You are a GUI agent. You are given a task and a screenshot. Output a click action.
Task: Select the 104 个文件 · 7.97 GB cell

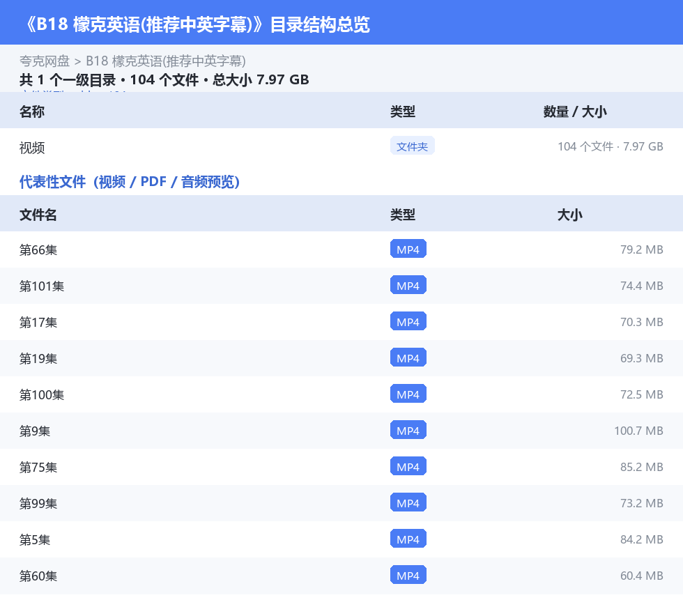[x=611, y=146]
